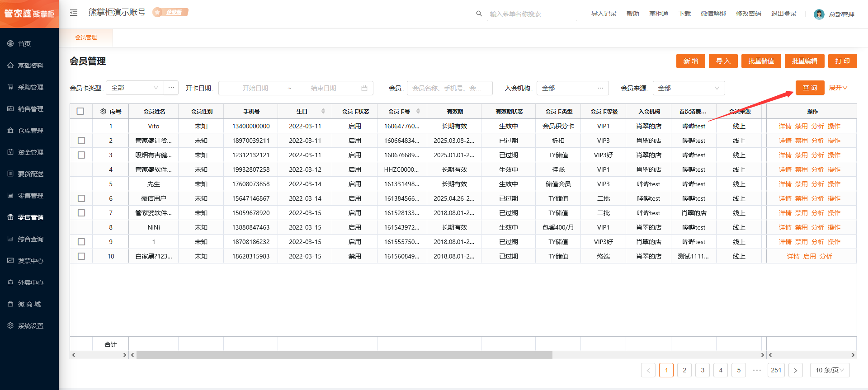Open the 发票中心 sidebar icon
Viewport: 868px width, 390px height.
[10, 260]
